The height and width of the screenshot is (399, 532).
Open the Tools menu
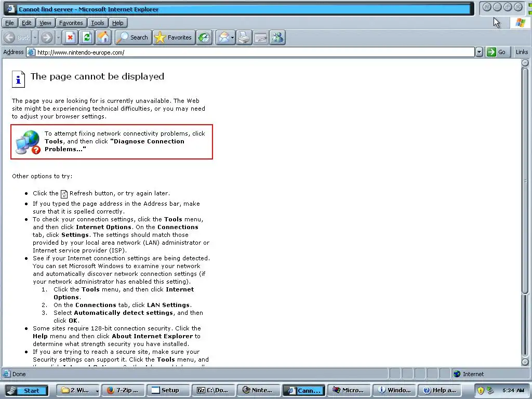97,23
